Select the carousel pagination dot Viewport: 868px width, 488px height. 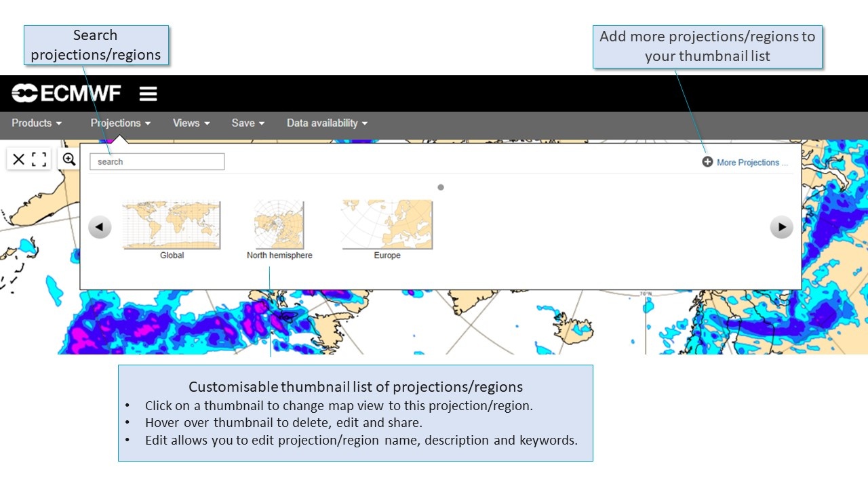click(x=441, y=187)
